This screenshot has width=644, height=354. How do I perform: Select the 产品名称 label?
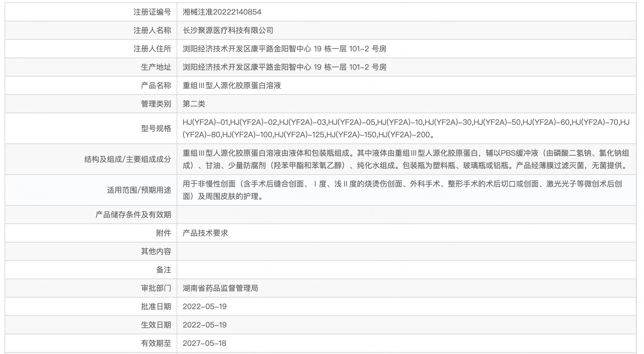pyautogui.click(x=156, y=85)
